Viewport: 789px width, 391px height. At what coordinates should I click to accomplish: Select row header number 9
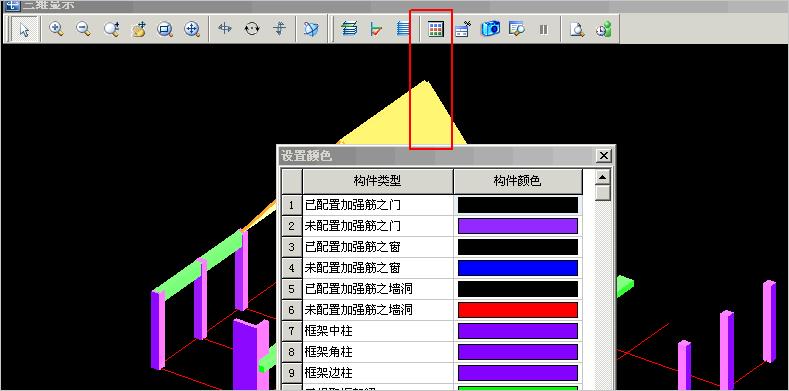pyautogui.click(x=292, y=373)
